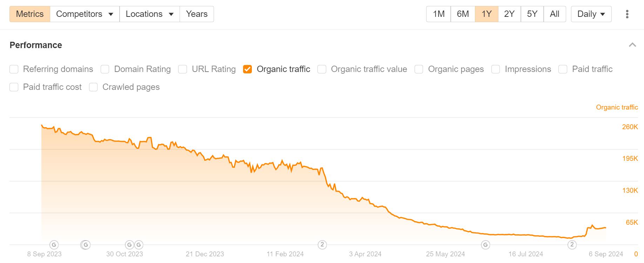Click the Google update marker near 30 Oct 2023
Viewport: 644px width, 263px height.
coord(129,245)
